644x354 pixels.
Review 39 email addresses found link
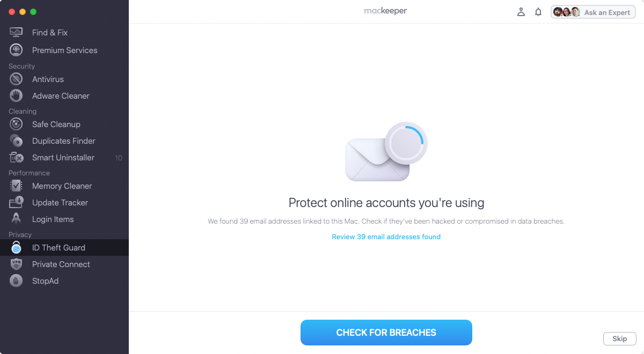[386, 237]
